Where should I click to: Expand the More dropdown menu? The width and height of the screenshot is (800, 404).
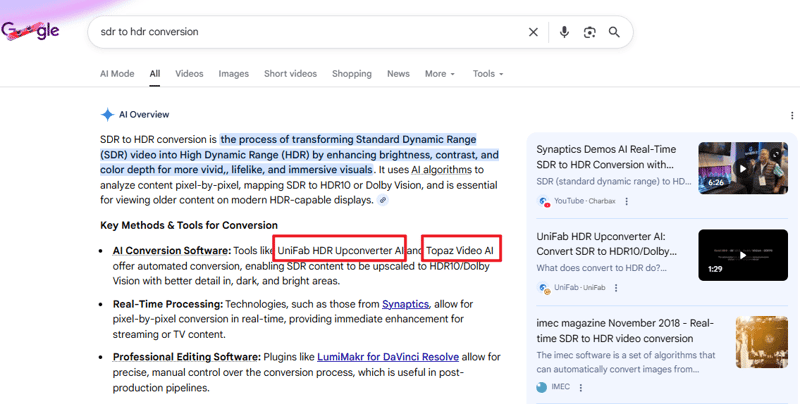click(x=439, y=74)
